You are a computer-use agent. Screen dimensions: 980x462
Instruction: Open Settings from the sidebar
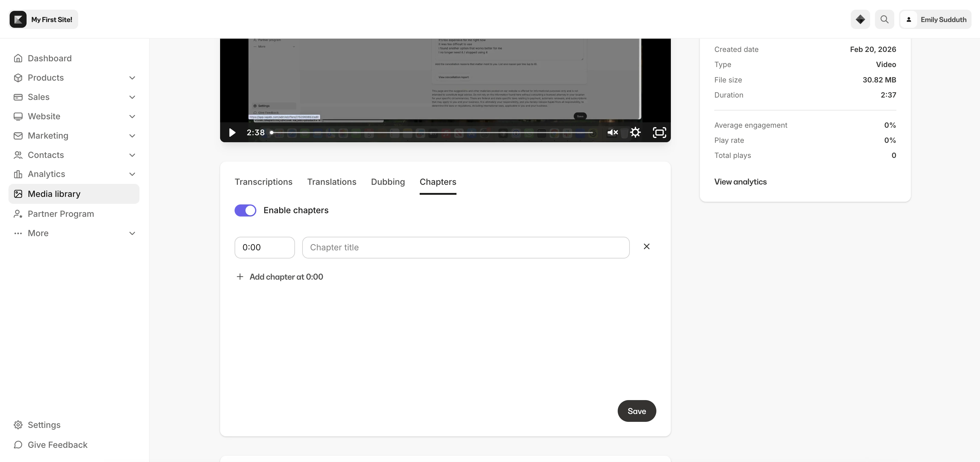pyautogui.click(x=44, y=425)
